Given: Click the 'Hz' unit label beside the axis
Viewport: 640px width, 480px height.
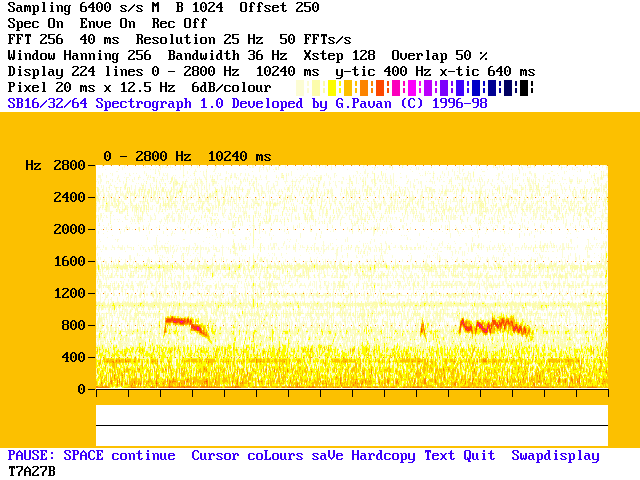Looking at the screenshot, I should click(x=33, y=165).
